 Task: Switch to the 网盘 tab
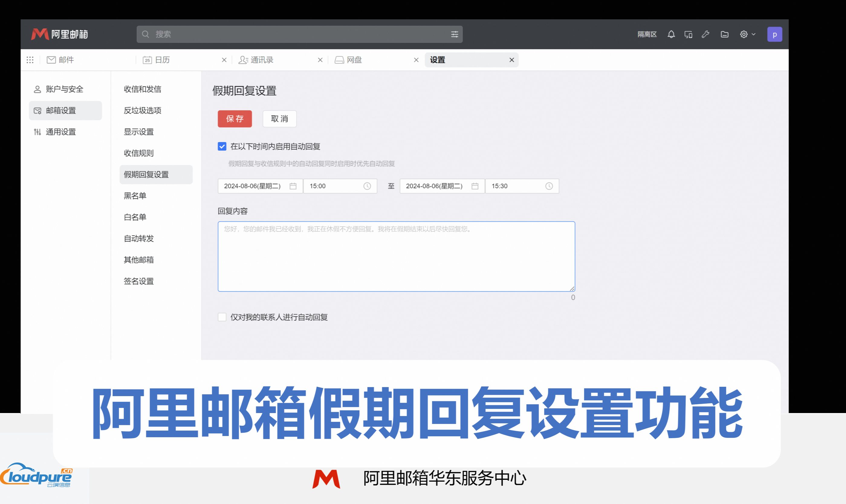click(x=348, y=60)
